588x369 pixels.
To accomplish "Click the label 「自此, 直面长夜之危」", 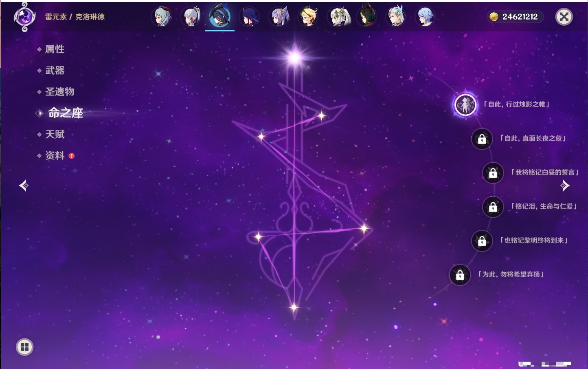I will [x=533, y=138].
